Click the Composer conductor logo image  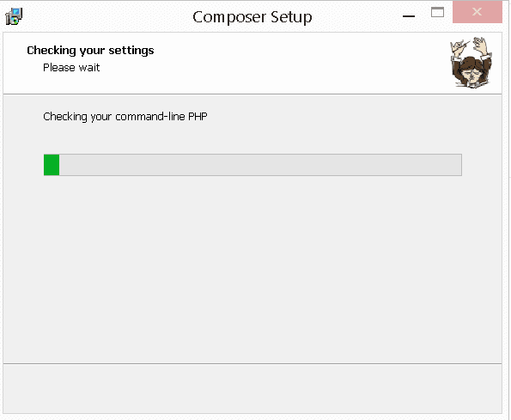click(x=471, y=62)
